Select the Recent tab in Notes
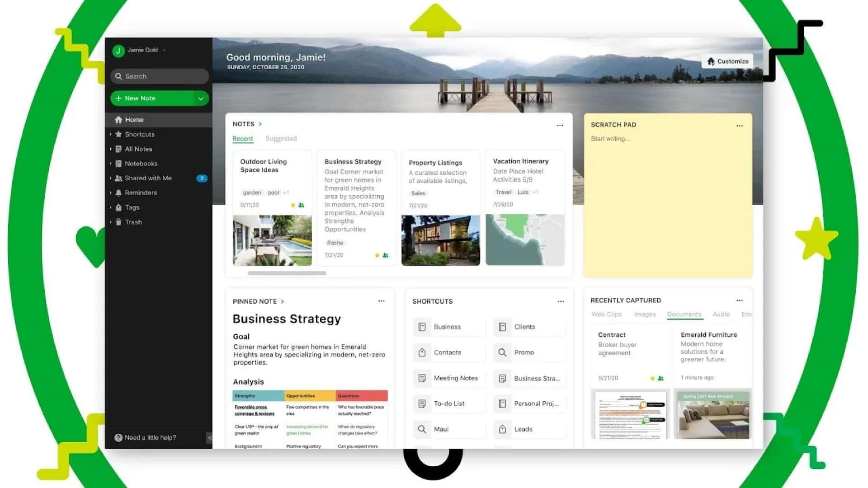 (242, 138)
